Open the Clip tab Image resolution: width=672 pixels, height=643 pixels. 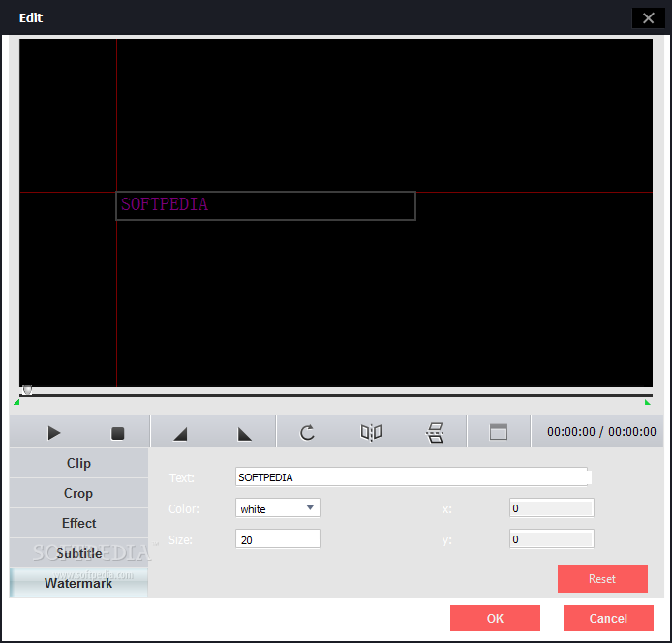[x=78, y=463]
